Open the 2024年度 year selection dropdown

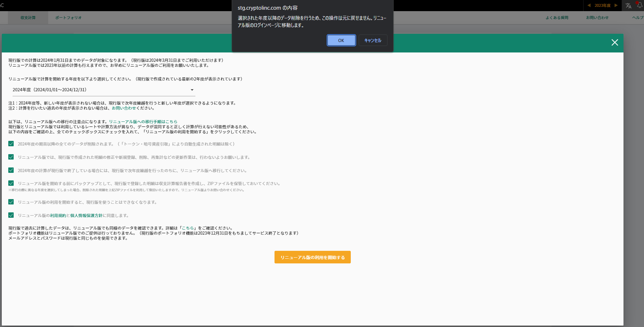point(104,90)
